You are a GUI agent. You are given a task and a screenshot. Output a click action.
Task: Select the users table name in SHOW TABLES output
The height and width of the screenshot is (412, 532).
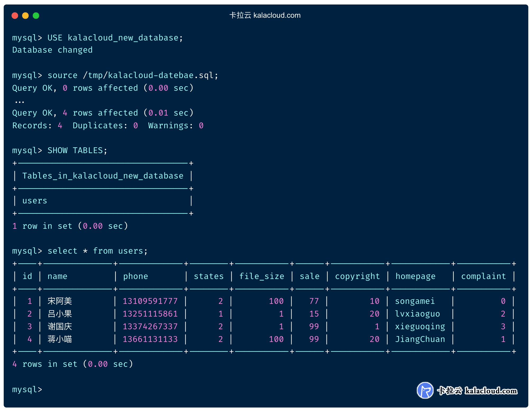tap(34, 200)
